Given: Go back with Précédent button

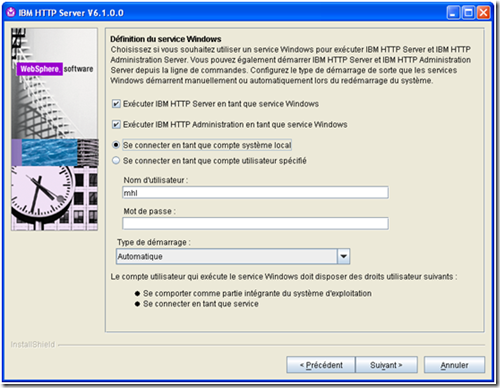Looking at the screenshot, I should tap(321, 365).
